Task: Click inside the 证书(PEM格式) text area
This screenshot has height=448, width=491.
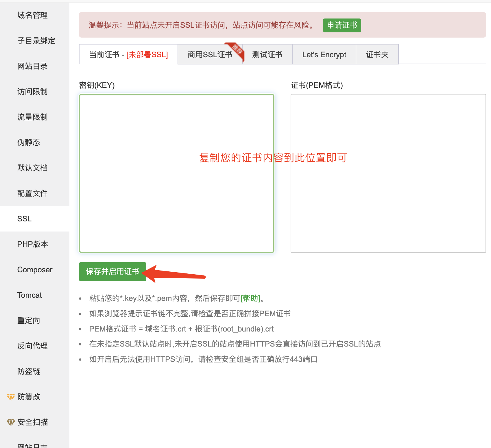Action: 388,173
